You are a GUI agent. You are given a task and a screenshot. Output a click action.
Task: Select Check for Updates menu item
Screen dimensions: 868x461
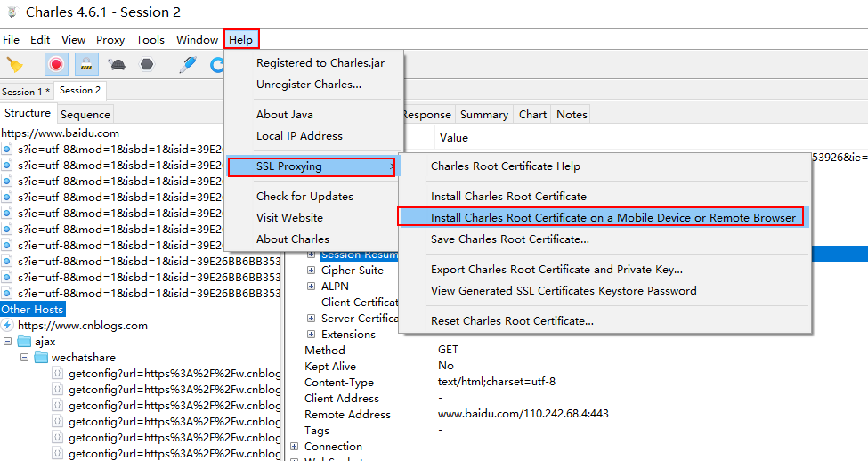[314, 197]
